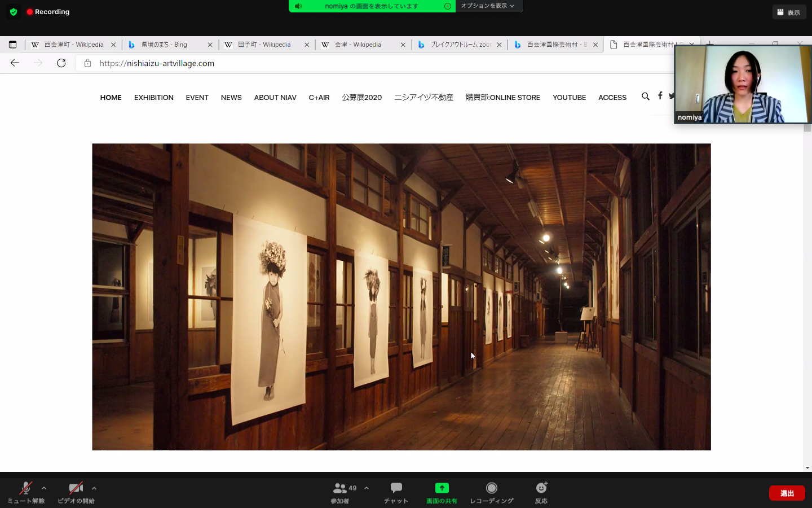Image resolution: width=812 pixels, height=508 pixels.
Task: Click the green encryption shield icon
Action: 14,12
